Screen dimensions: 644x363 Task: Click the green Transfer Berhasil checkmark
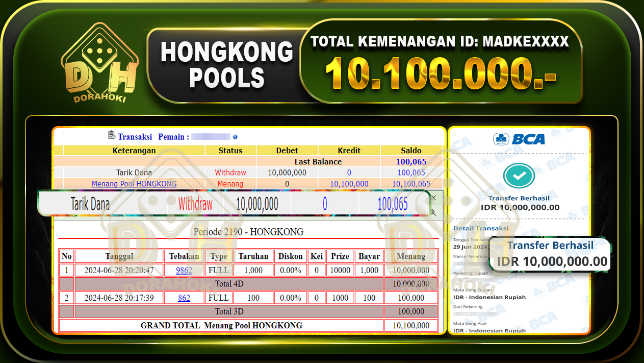(x=519, y=176)
